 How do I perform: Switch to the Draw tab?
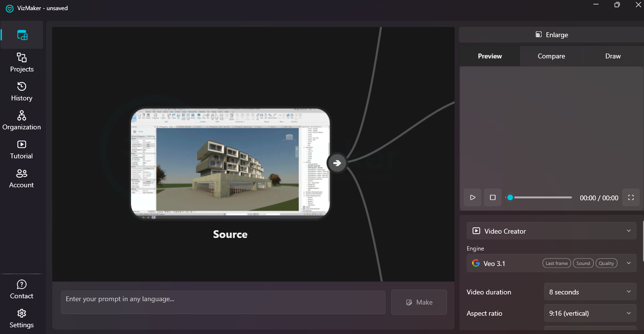tap(613, 56)
